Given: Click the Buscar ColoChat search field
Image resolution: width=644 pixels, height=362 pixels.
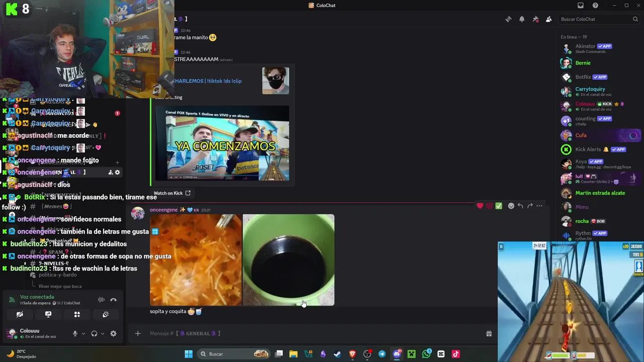Looking at the screenshot, I should [599, 19].
